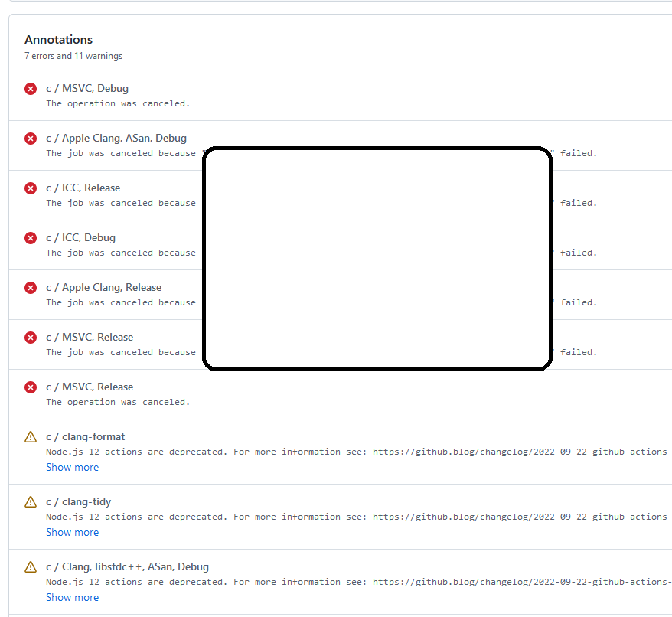
Task: Click Node.js 12 deprecated message under clang-tidy
Action: (359, 517)
